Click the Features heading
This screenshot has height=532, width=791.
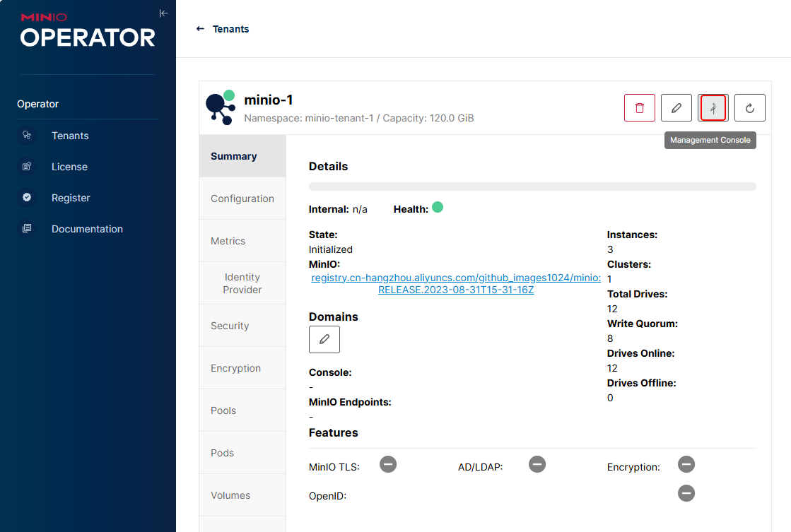tap(334, 432)
